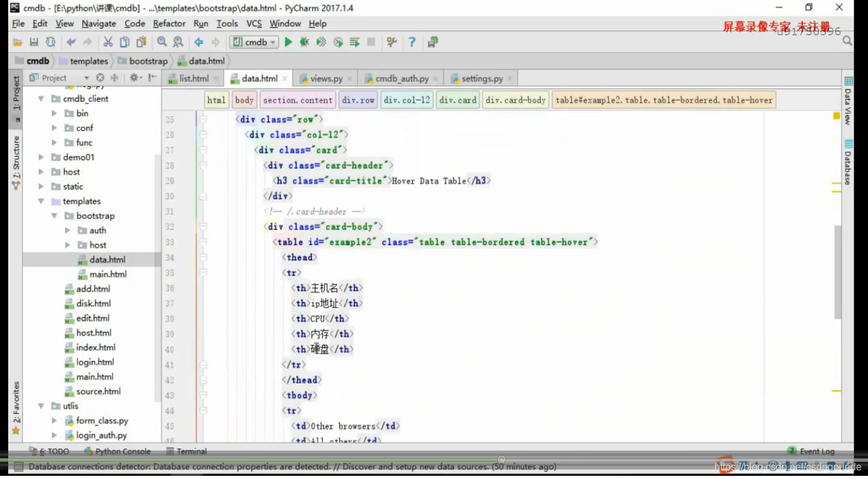Screen dimensions: 868x479
Task: Toggle the 2: Favorites tool window
Action: click(x=16, y=408)
